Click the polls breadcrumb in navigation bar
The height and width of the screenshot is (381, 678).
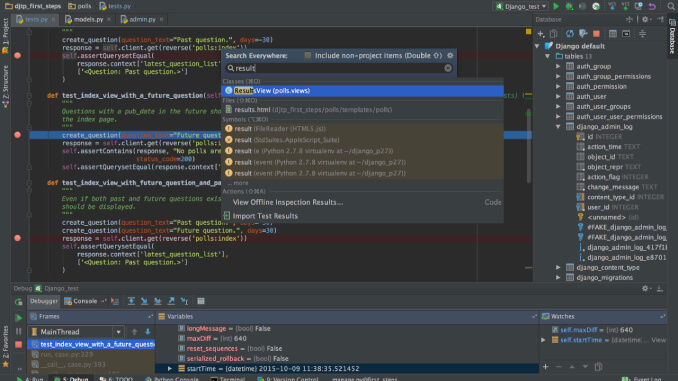tap(80, 6)
